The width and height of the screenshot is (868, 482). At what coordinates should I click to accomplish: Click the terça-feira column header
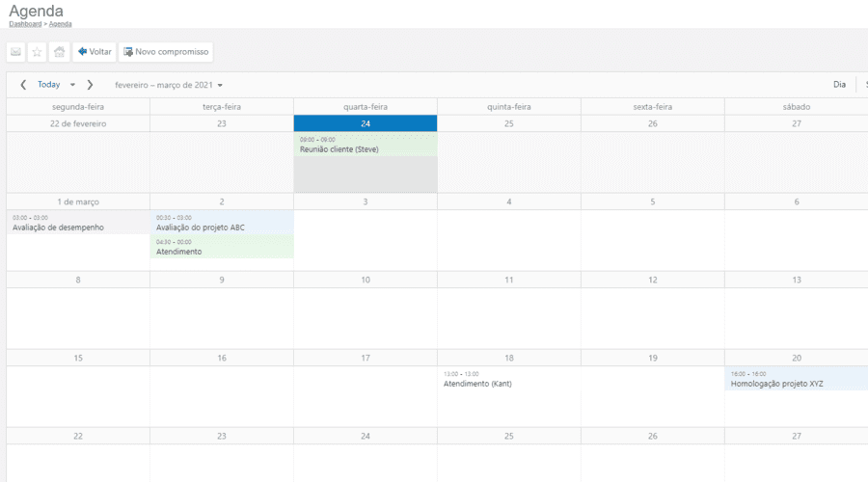[222, 107]
